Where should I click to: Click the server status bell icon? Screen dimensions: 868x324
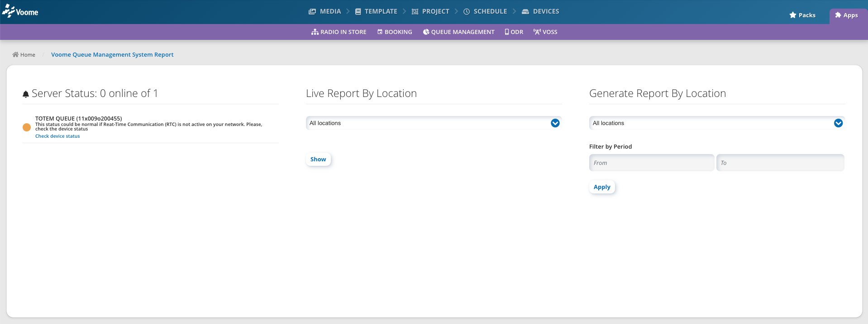[26, 94]
